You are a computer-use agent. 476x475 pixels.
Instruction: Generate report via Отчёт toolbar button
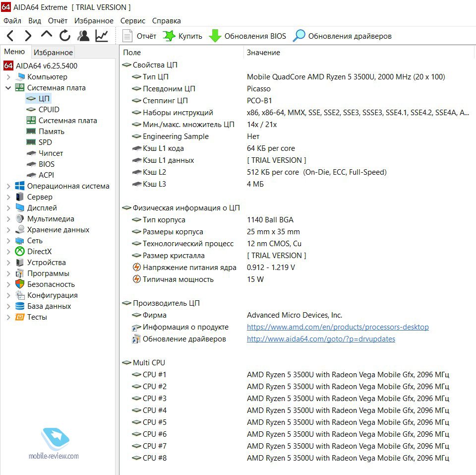click(x=139, y=36)
